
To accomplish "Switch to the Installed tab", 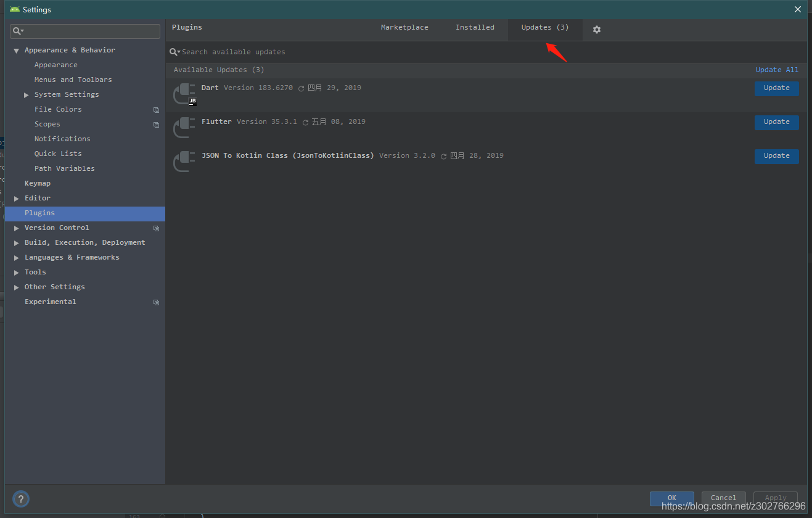I will (475, 28).
